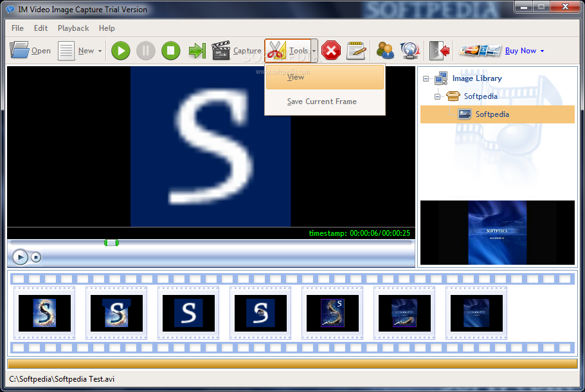Choose Save Current Frame menu entry
Viewport: 585px width, 392px height.
tap(325, 102)
